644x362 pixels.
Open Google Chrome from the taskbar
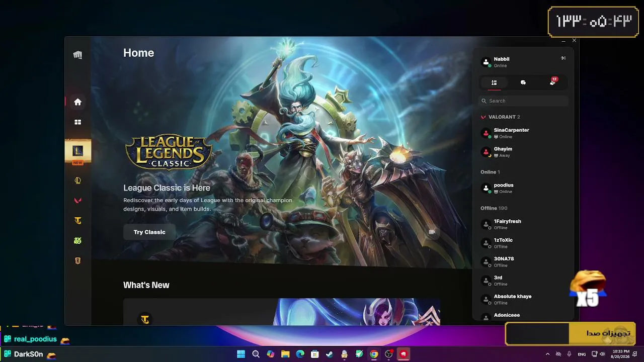374,354
